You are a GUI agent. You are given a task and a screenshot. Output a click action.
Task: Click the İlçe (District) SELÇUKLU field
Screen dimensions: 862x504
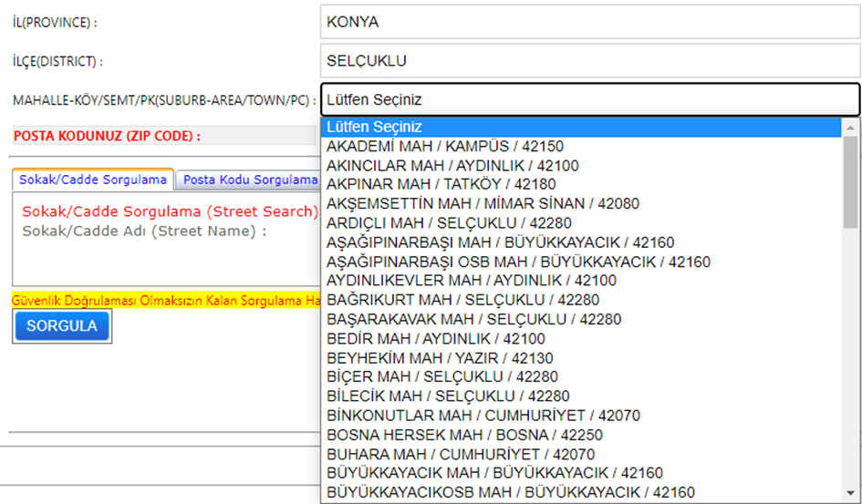coord(589,62)
